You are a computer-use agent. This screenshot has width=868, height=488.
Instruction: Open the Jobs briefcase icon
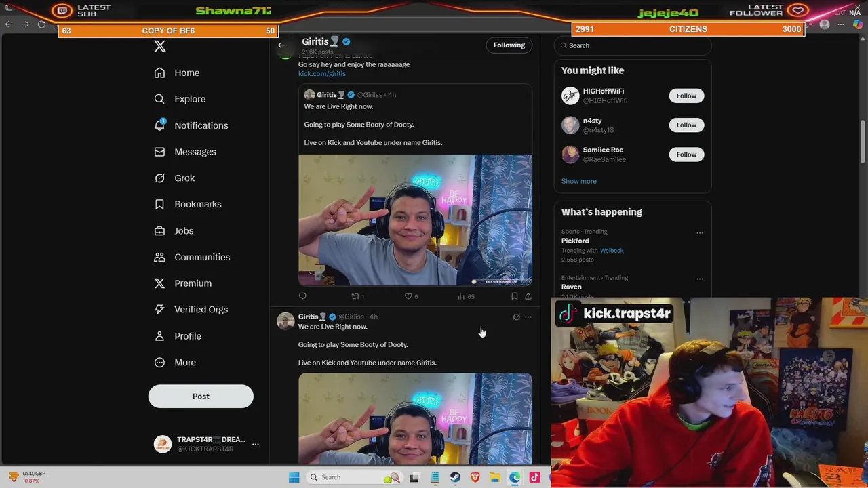[159, 230]
